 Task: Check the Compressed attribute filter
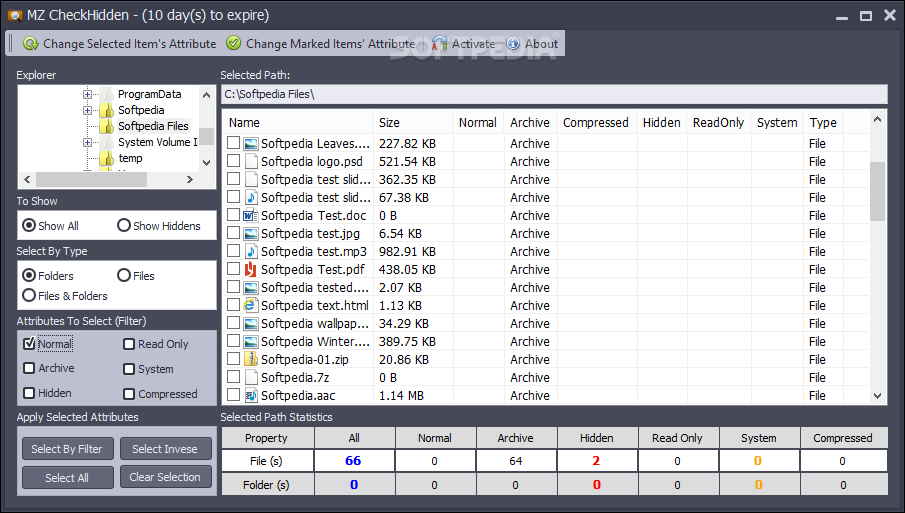[x=129, y=394]
